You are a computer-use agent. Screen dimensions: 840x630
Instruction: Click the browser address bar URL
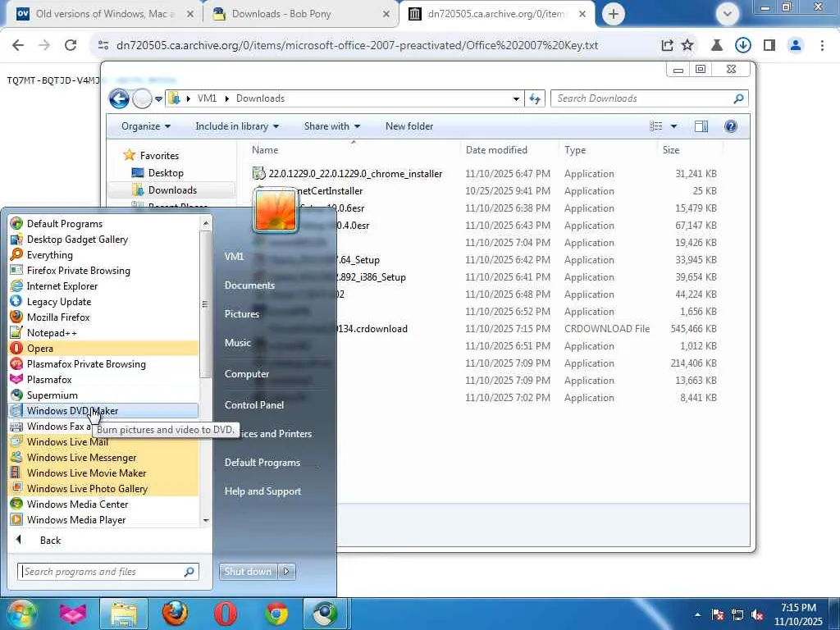[x=357, y=45]
